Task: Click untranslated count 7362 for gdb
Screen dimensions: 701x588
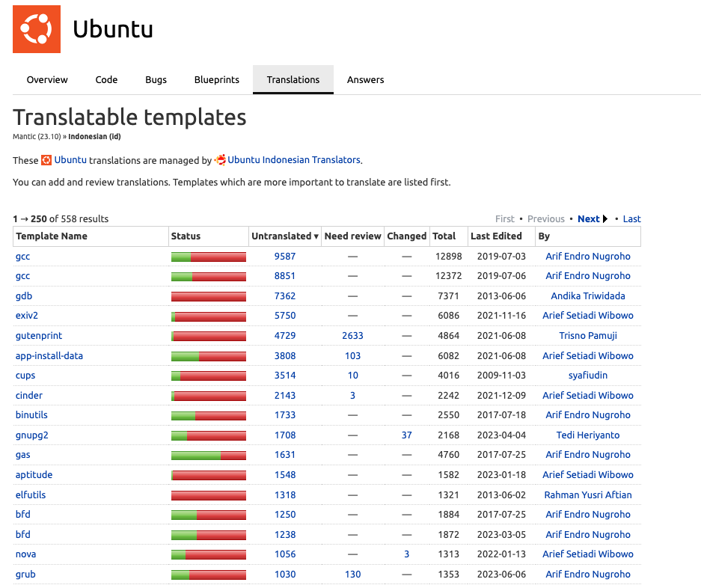Action: 285,296
